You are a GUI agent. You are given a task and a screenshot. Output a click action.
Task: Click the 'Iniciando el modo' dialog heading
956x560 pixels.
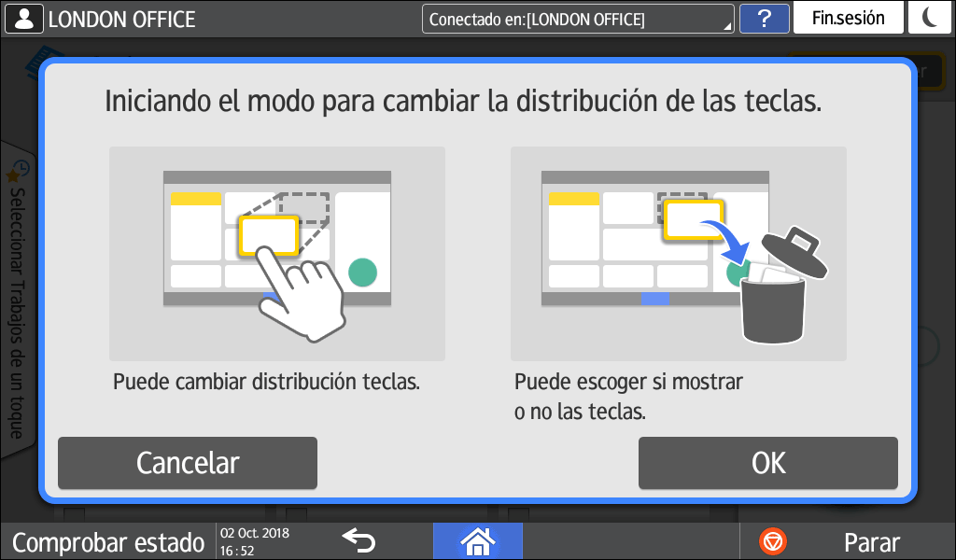(x=463, y=101)
